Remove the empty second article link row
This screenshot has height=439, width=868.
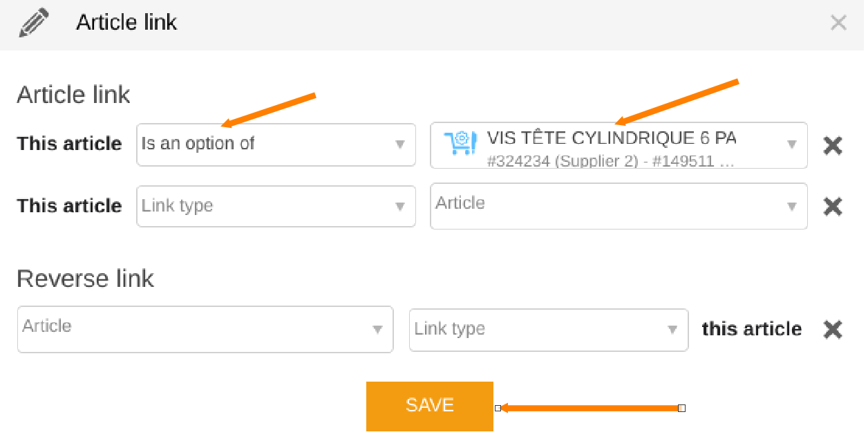(833, 206)
